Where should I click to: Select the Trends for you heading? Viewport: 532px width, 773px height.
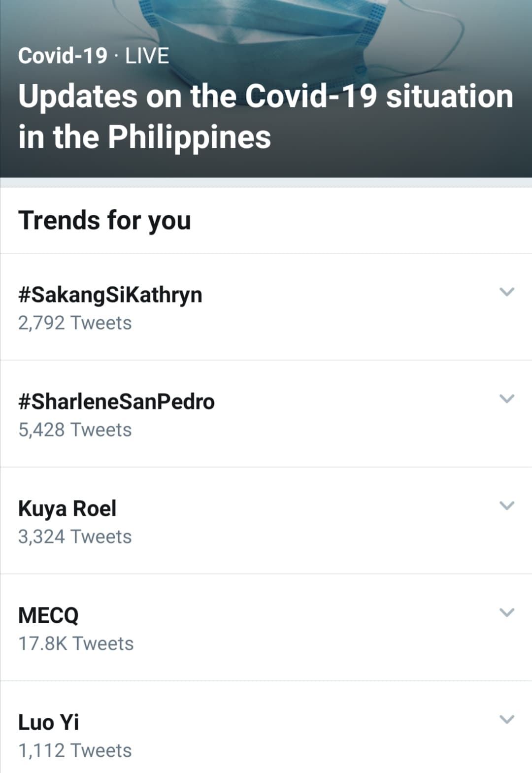104,220
